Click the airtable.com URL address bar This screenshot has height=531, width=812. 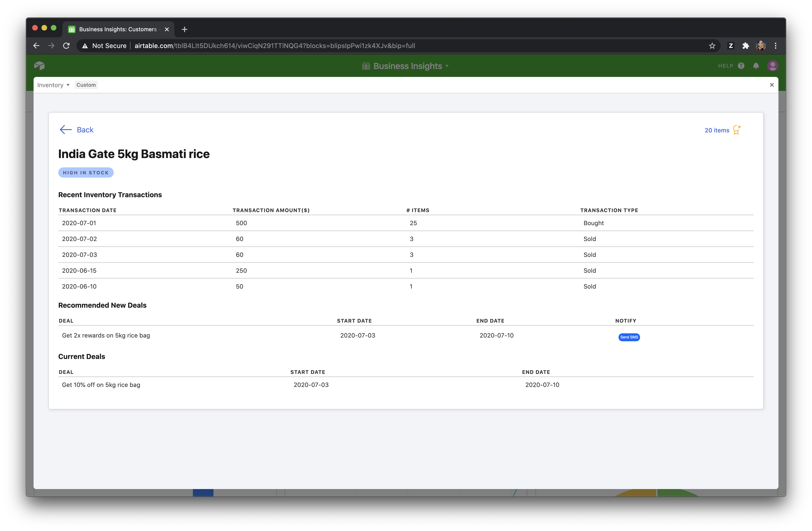[x=275, y=46]
